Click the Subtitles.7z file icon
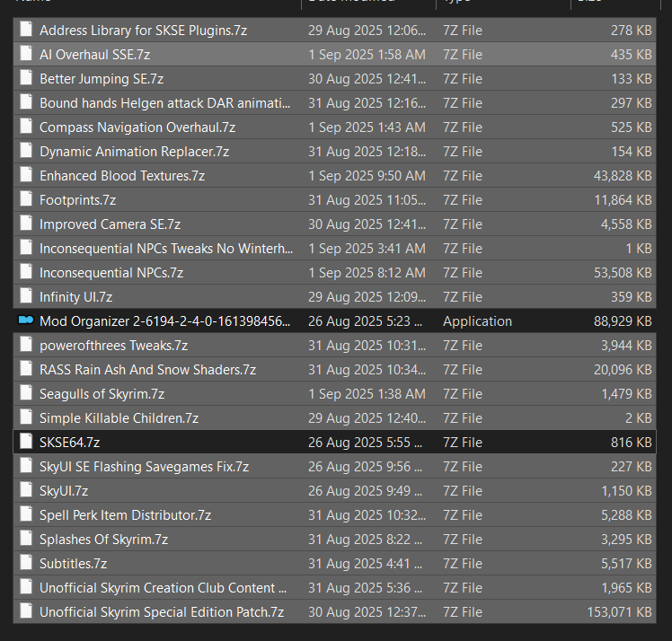 point(26,564)
